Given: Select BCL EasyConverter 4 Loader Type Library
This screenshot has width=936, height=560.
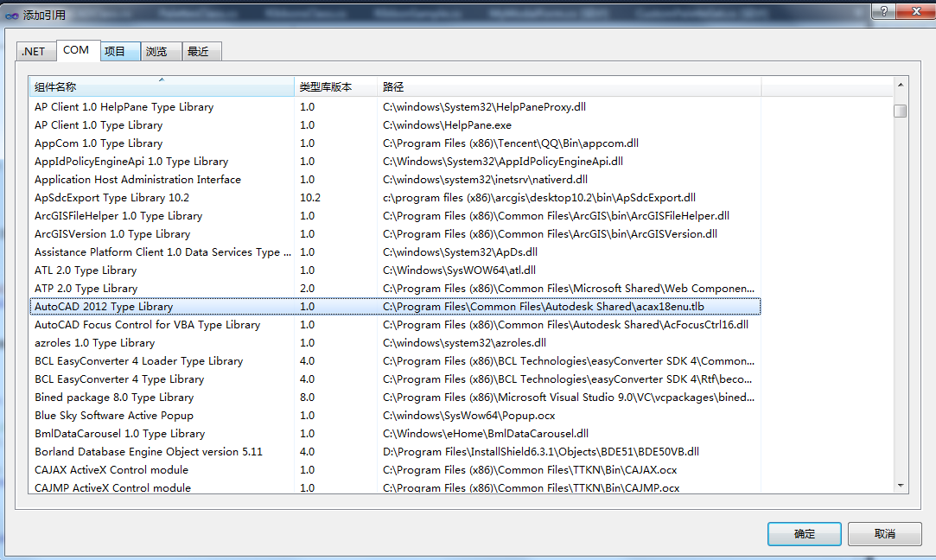Looking at the screenshot, I should pos(395,360).
